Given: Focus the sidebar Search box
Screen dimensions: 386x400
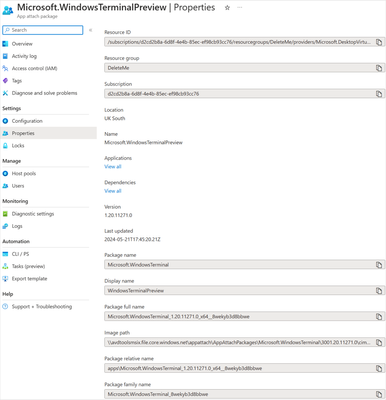Looking at the screenshot, I should tap(43, 30).
